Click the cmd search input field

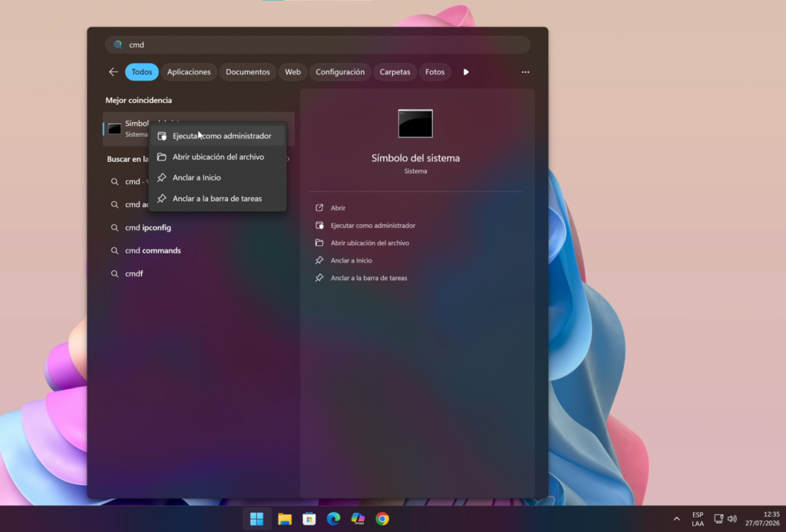point(317,45)
